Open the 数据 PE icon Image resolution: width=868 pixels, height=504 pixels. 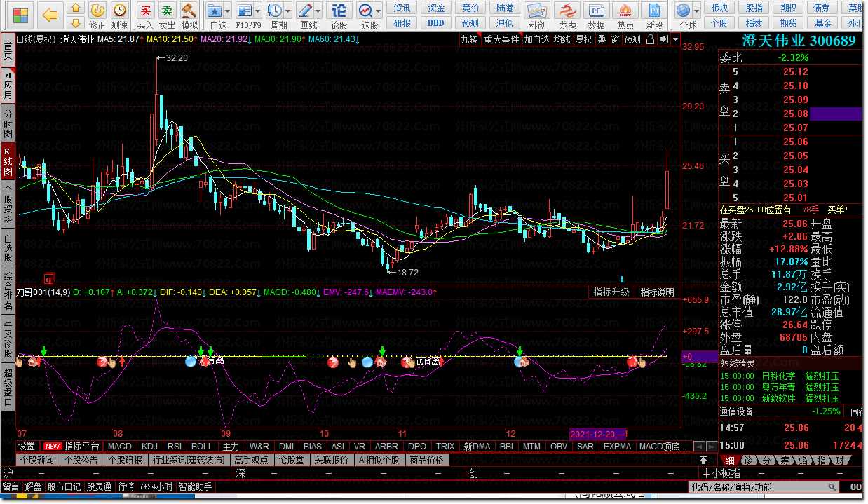tap(596, 11)
